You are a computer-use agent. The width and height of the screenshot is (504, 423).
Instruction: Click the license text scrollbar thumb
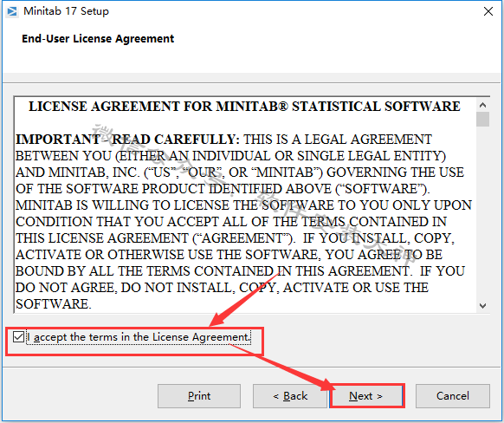click(x=482, y=119)
